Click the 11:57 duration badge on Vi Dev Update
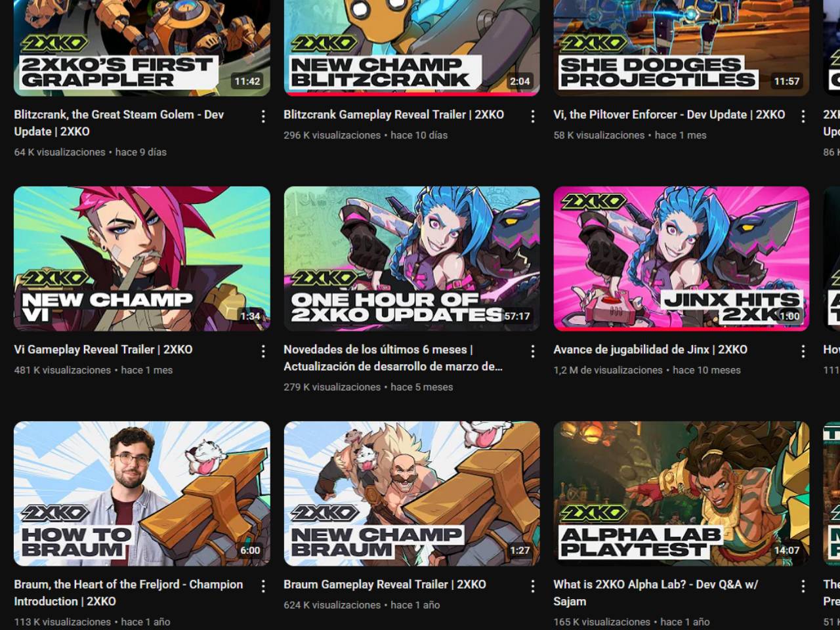840x630 pixels. (786, 81)
